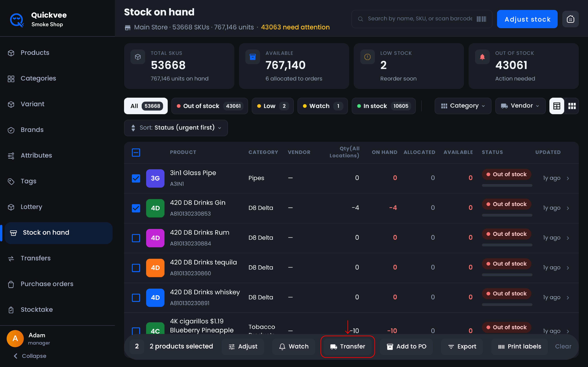Open the Vendor filter dropdown
Image resolution: width=588 pixels, height=367 pixels.
pyautogui.click(x=520, y=106)
